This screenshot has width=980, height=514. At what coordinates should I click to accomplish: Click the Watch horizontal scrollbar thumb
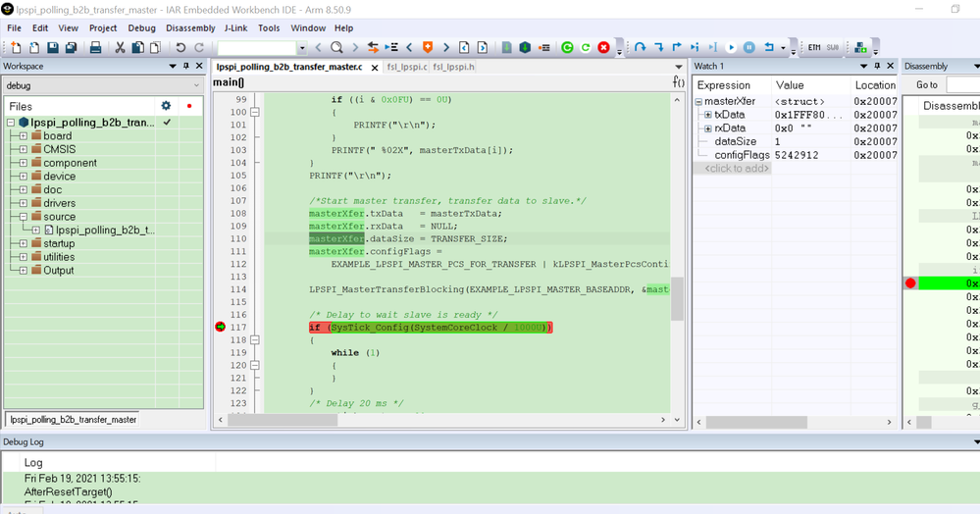757,422
